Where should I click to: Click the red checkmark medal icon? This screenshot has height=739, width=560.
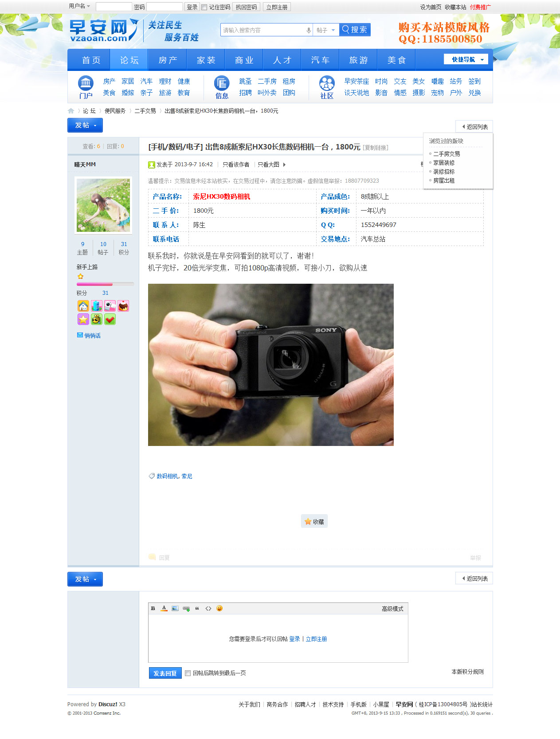pyautogui.click(x=110, y=319)
